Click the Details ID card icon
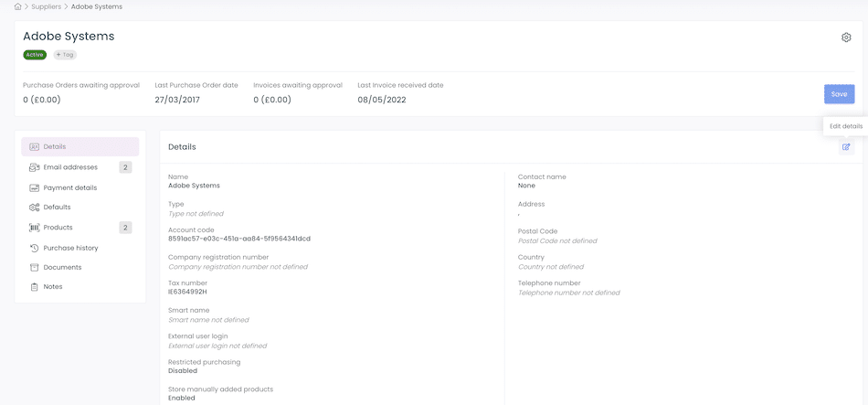This screenshot has height=405, width=868. point(35,147)
